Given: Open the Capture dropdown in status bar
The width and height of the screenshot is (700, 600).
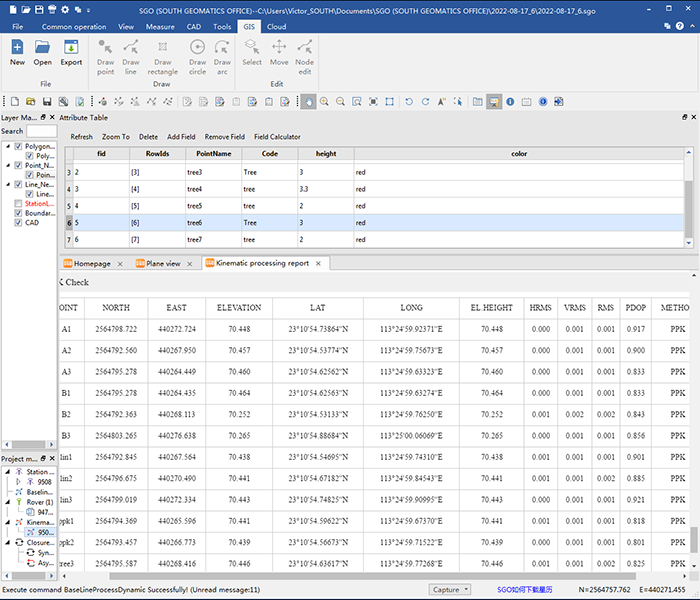Looking at the screenshot, I should click(x=450, y=590).
